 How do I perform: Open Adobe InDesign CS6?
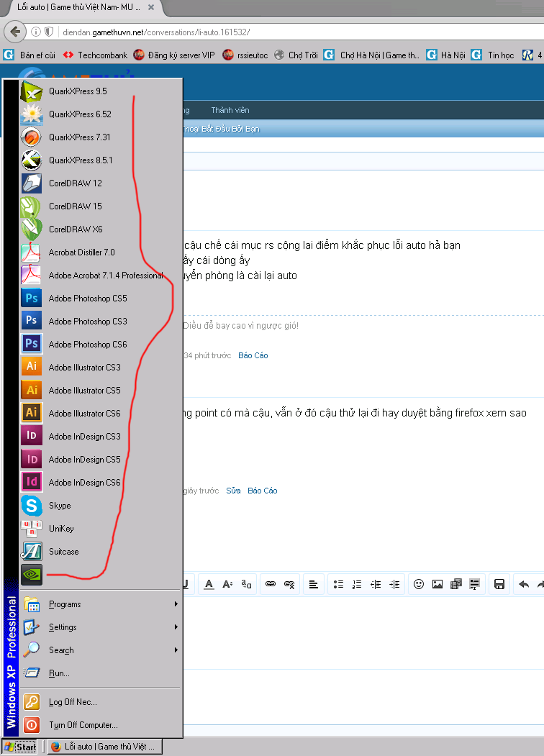84,483
